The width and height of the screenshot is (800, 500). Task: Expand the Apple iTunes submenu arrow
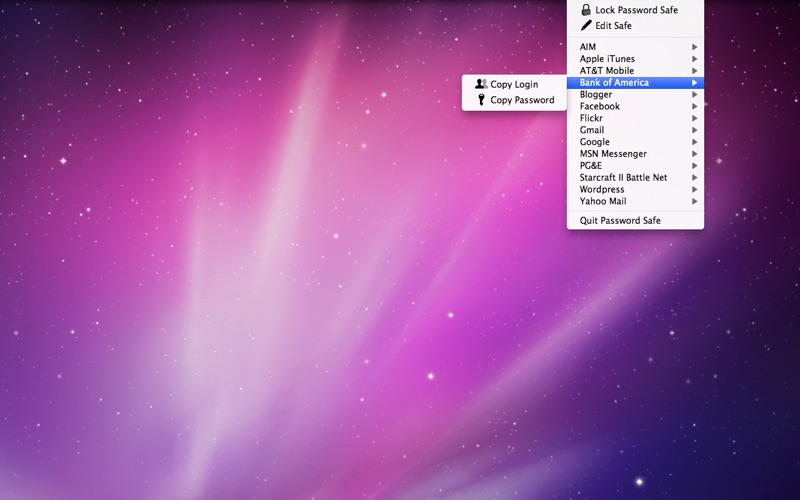pyautogui.click(x=694, y=59)
